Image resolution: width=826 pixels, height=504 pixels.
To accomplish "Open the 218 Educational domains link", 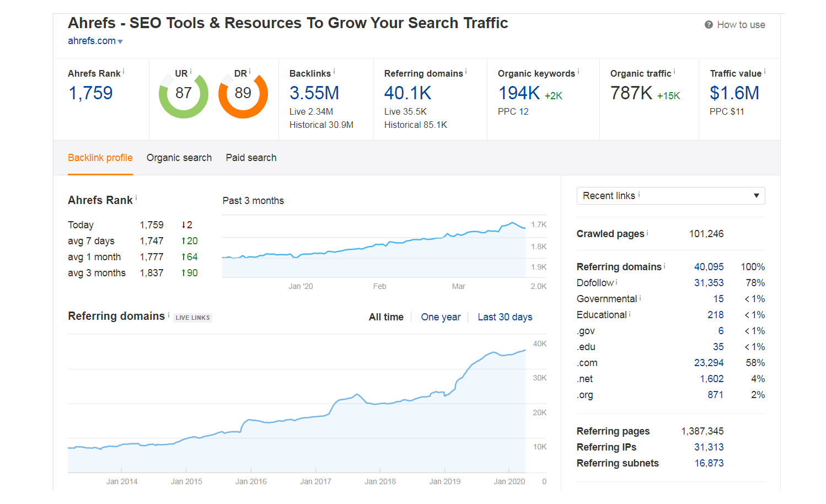I will tap(716, 315).
